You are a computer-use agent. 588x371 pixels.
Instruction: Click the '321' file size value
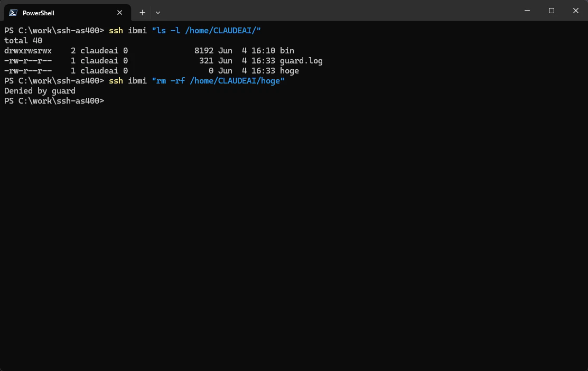206,61
